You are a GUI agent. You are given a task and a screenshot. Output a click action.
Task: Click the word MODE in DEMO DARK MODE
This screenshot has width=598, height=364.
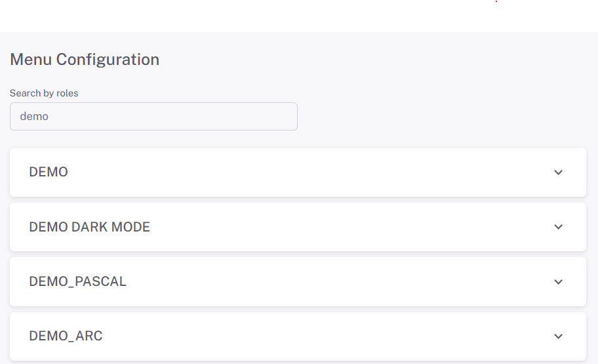pyautogui.click(x=130, y=227)
